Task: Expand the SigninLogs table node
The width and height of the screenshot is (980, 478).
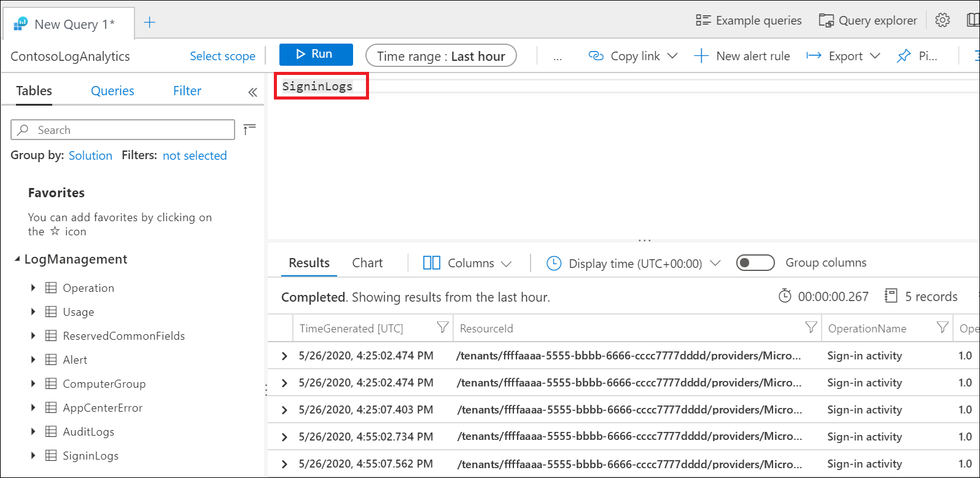Action: pyautogui.click(x=33, y=456)
